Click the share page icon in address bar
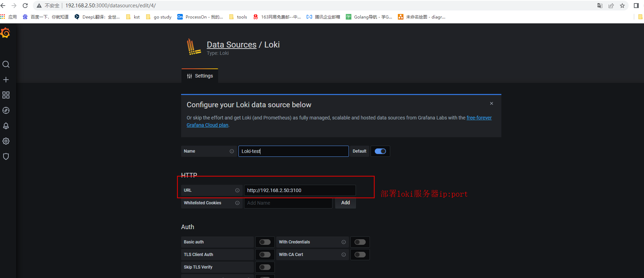 click(x=611, y=6)
